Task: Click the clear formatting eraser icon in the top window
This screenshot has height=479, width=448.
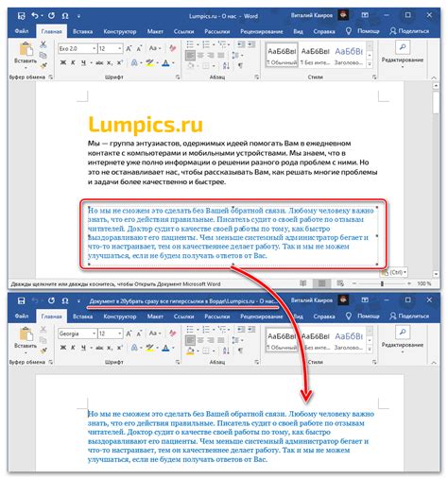Action: pos(172,48)
